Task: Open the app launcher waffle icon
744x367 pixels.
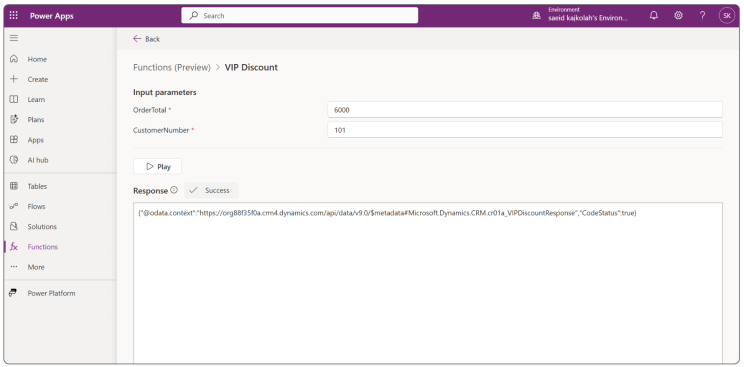Action: 14,16
